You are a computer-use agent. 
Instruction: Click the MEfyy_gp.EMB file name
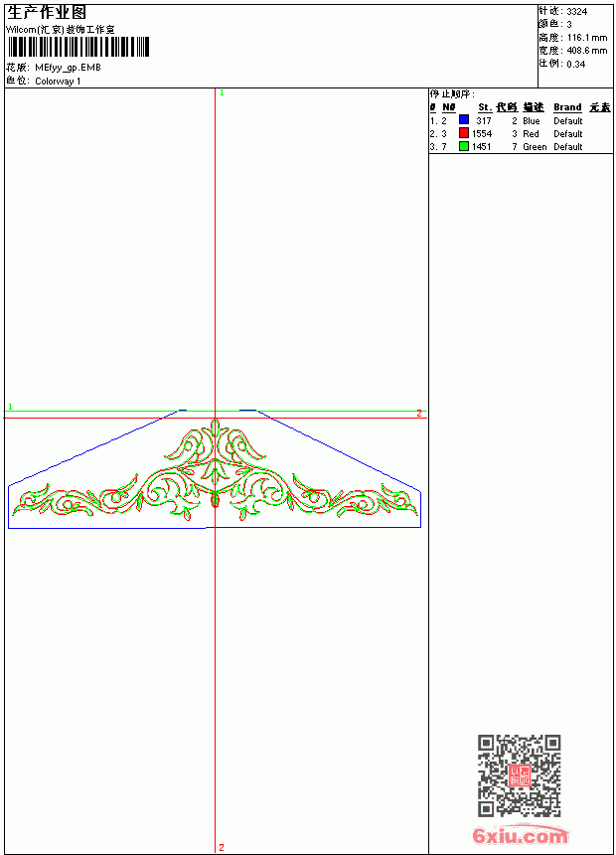pos(68,68)
